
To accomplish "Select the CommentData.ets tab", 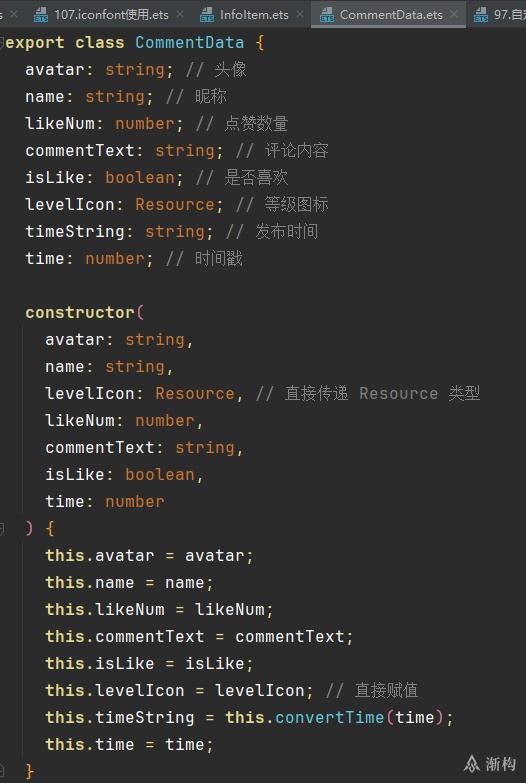I will tap(391, 15).
